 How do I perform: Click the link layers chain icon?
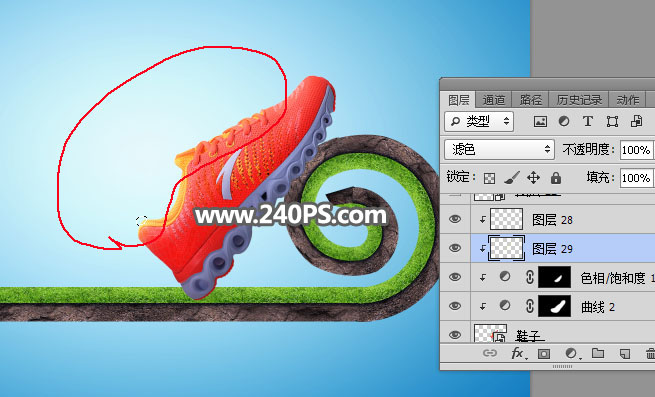click(x=490, y=354)
